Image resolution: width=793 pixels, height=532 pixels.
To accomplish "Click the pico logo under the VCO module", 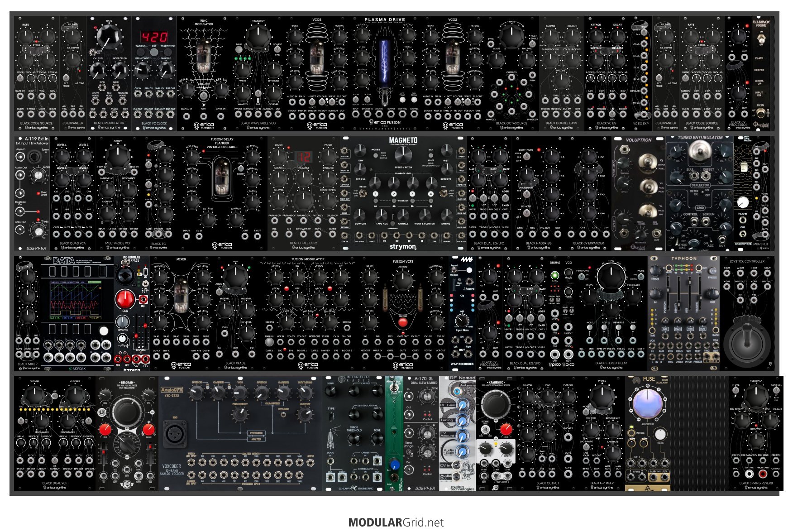I will [568, 364].
